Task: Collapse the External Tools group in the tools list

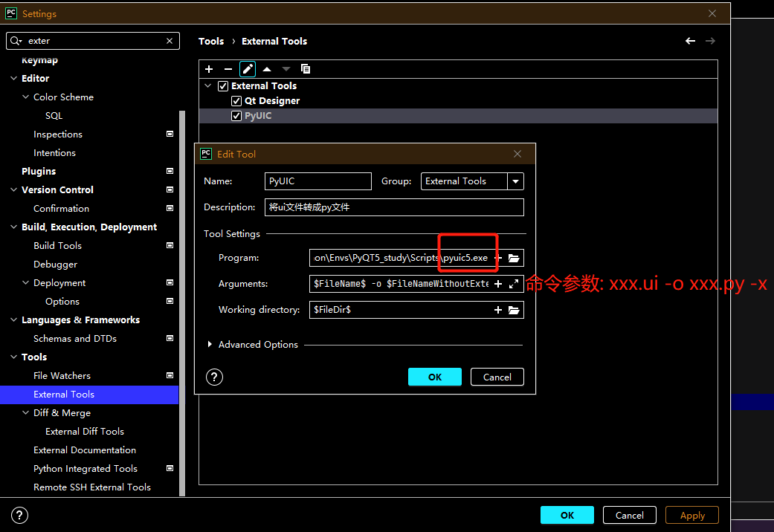Action: [x=208, y=86]
